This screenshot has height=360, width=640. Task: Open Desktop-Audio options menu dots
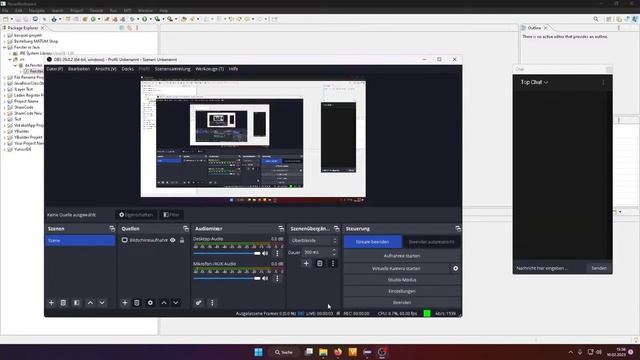[x=278, y=253]
